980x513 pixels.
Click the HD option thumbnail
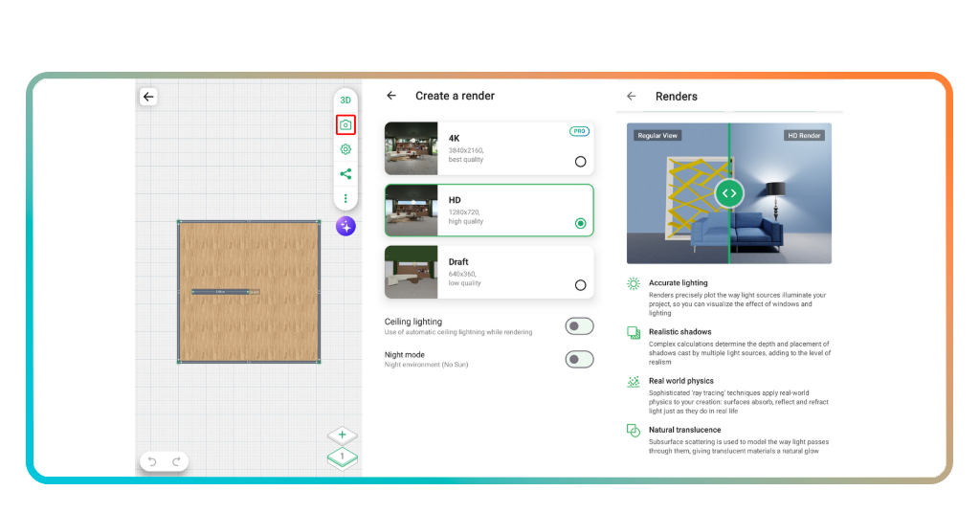pos(412,211)
